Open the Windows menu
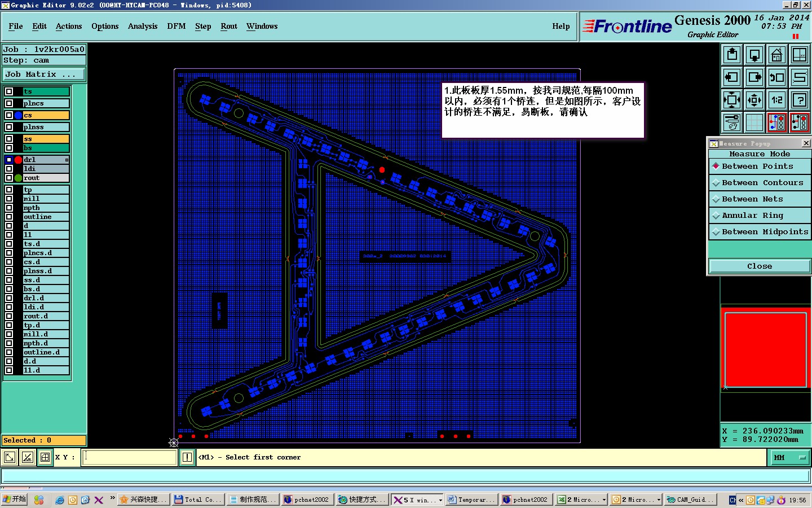This screenshot has height=508, width=812. point(262,26)
